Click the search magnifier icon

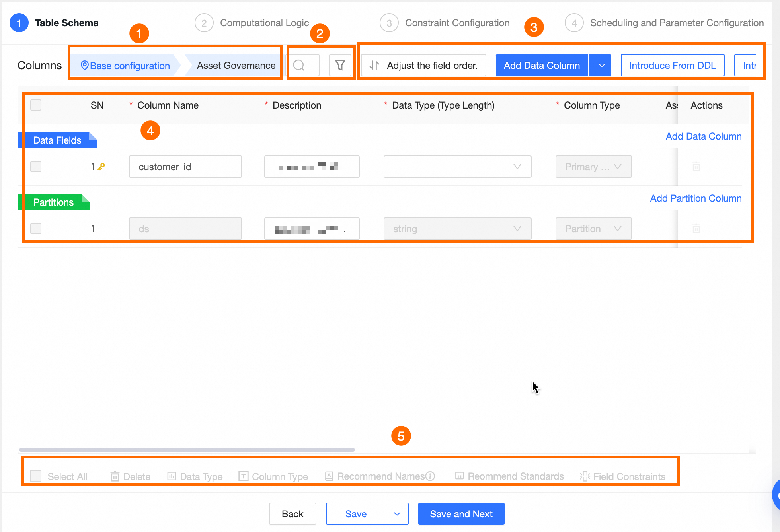pos(299,65)
